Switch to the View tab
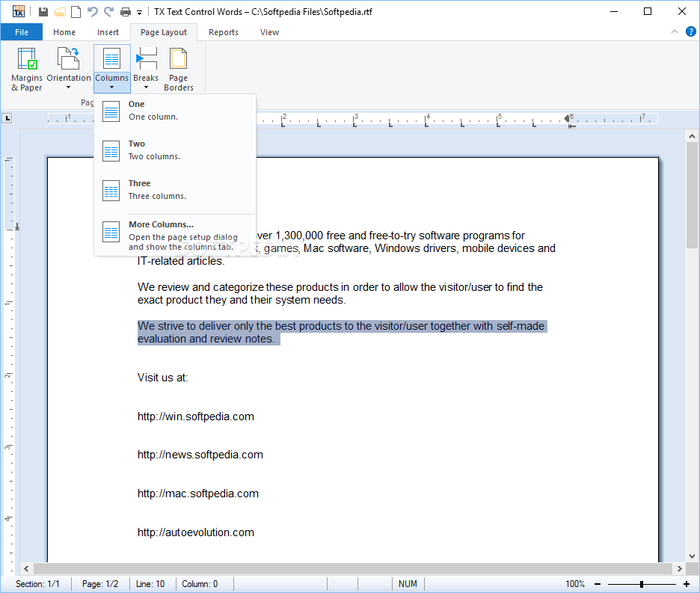The height and width of the screenshot is (593, 700). (270, 32)
